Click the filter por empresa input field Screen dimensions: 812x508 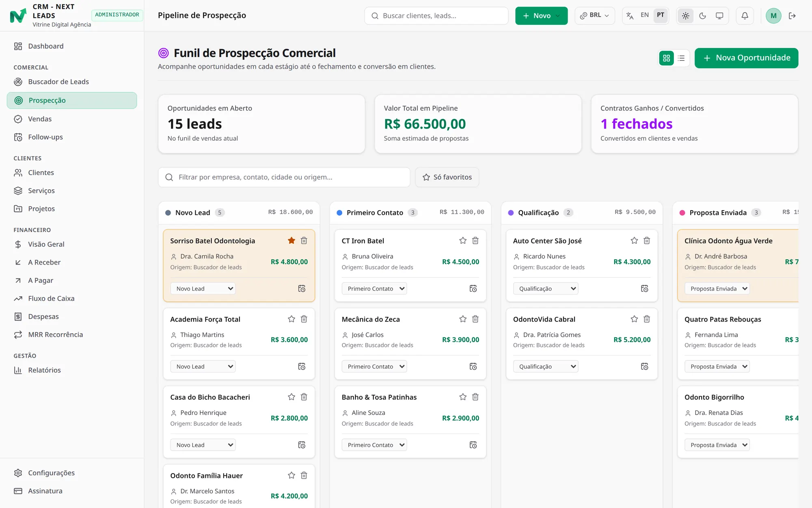(284, 177)
